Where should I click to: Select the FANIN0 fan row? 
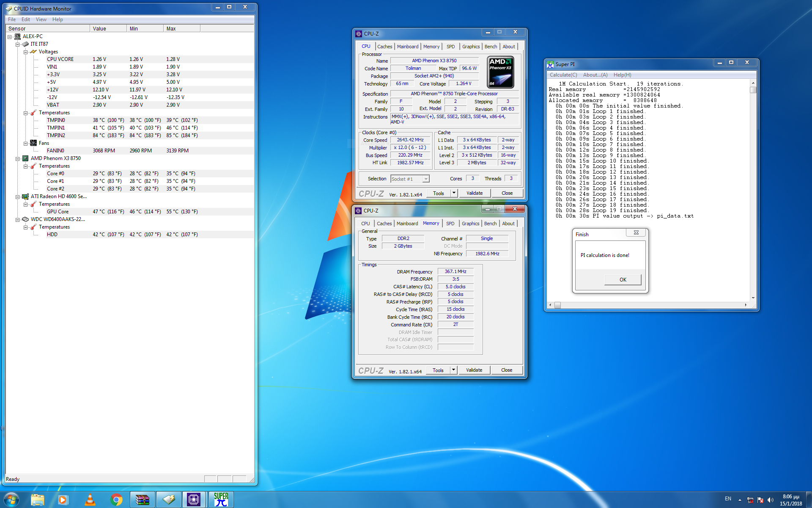pos(150,151)
